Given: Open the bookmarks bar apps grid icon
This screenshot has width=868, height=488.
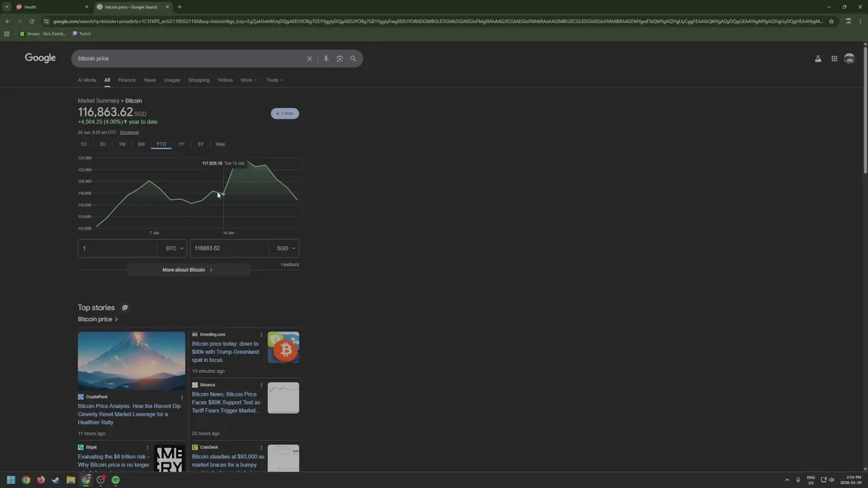Looking at the screenshot, I should pyautogui.click(x=7, y=34).
